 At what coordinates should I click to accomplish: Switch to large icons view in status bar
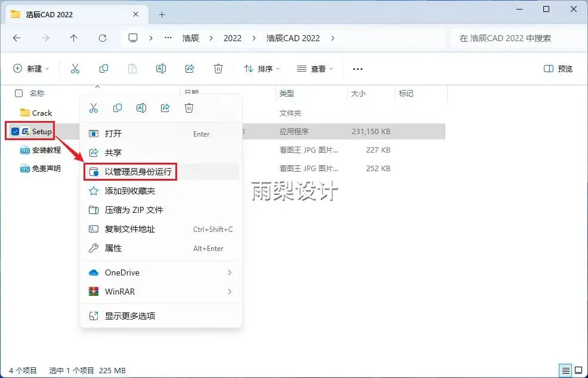tap(578, 370)
